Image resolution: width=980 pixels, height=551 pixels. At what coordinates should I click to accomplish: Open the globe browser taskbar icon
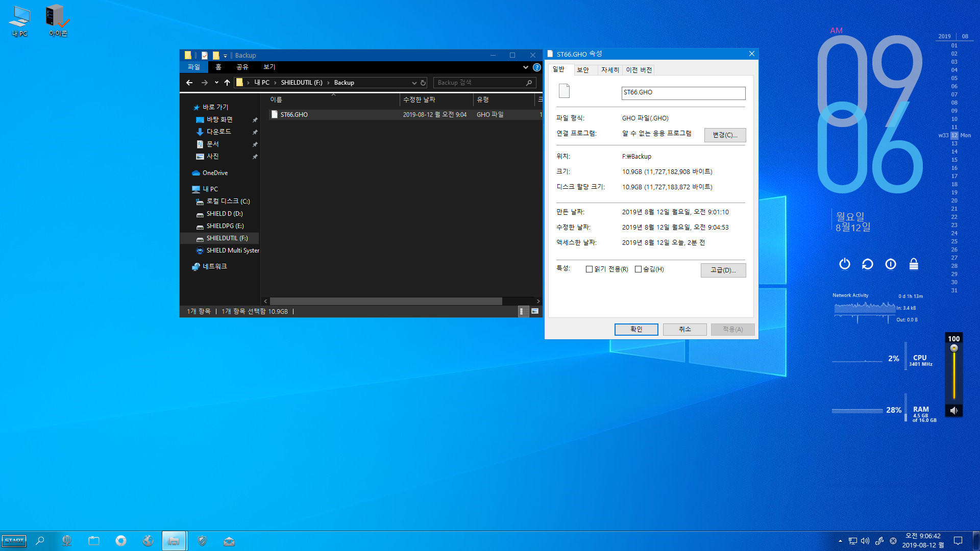pyautogui.click(x=67, y=541)
